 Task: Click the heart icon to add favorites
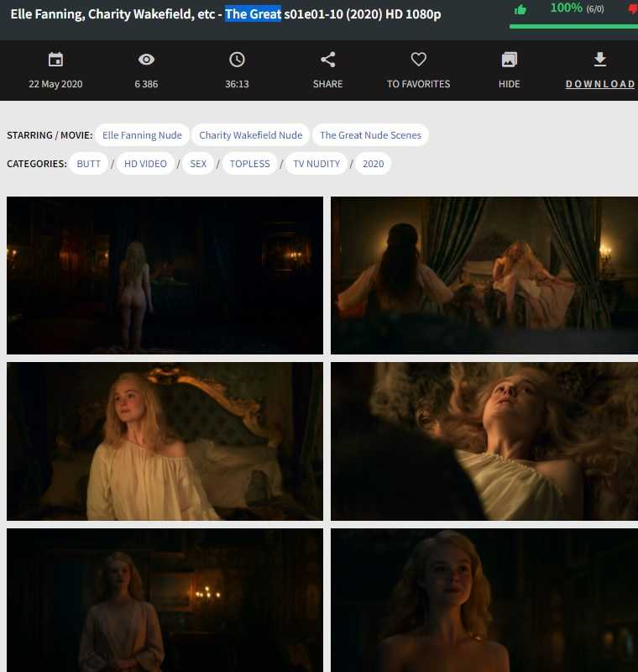coord(418,60)
